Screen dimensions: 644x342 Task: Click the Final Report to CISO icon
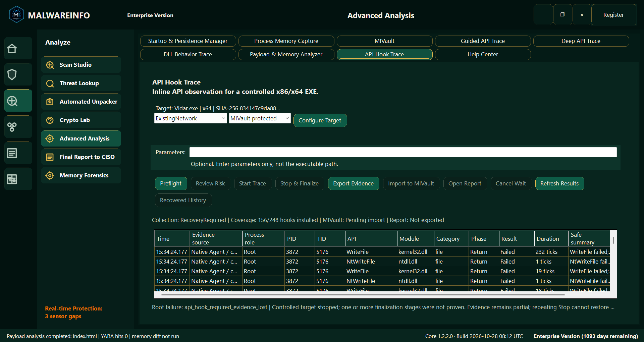(50, 157)
